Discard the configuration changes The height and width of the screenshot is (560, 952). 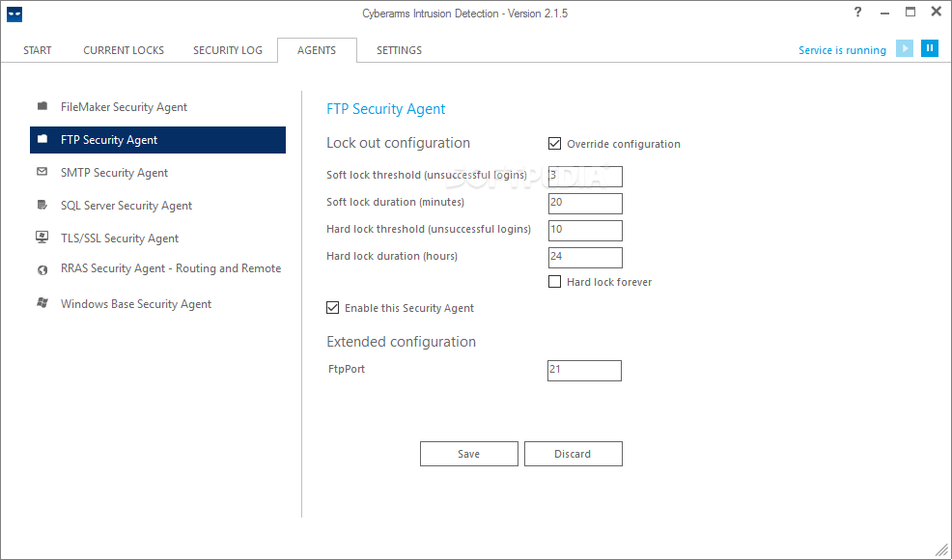[x=574, y=454]
